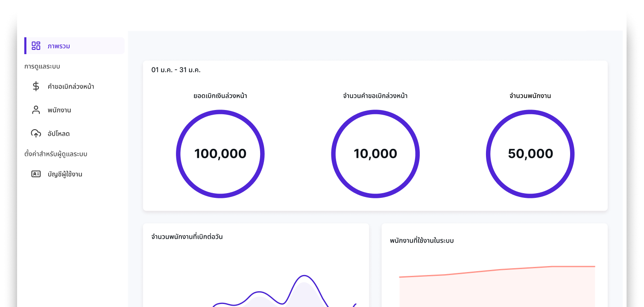Click the person icon for พนักงาน
The width and height of the screenshot is (644, 307).
pyautogui.click(x=36, y=110)
